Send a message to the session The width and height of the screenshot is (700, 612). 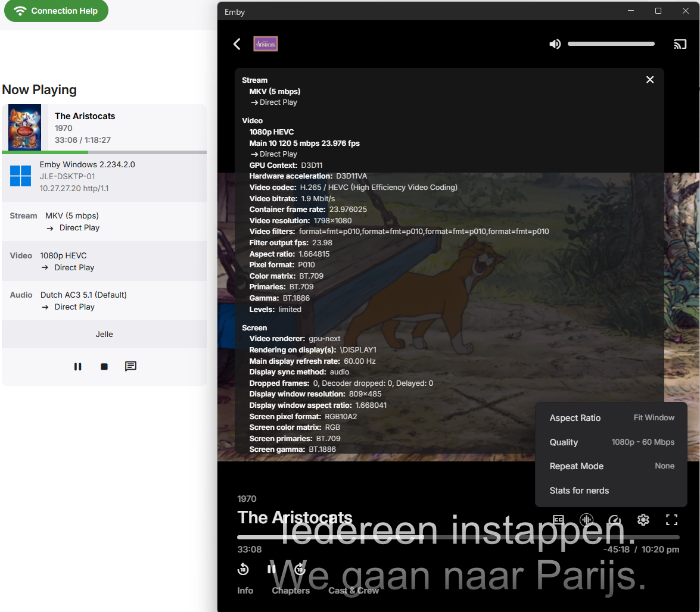(130, 366)
